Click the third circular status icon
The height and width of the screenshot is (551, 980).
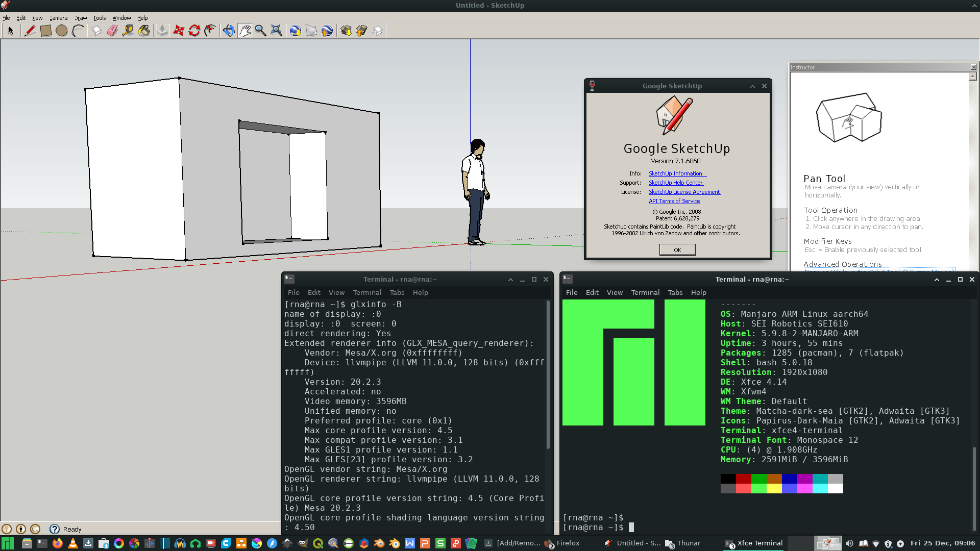[x=35, y=529]
